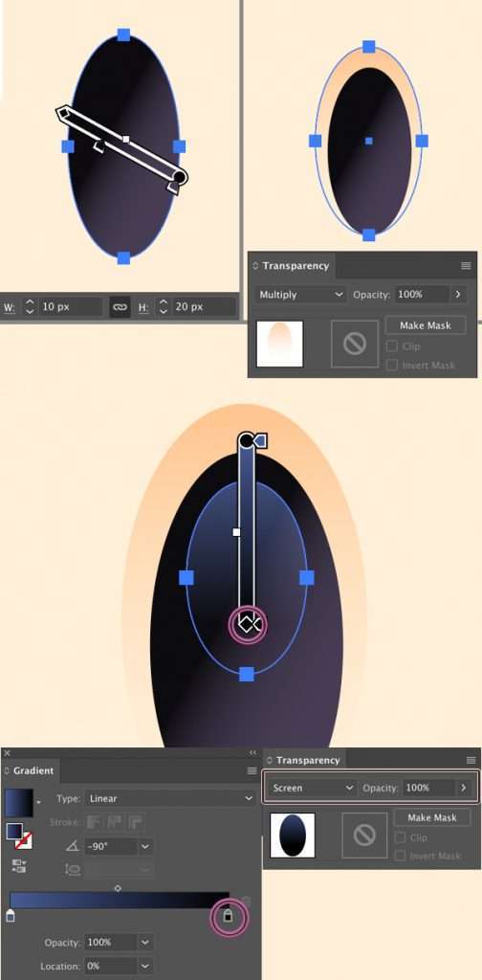
Task: Select the Gradient panel tab
Action: pos(29,770)
